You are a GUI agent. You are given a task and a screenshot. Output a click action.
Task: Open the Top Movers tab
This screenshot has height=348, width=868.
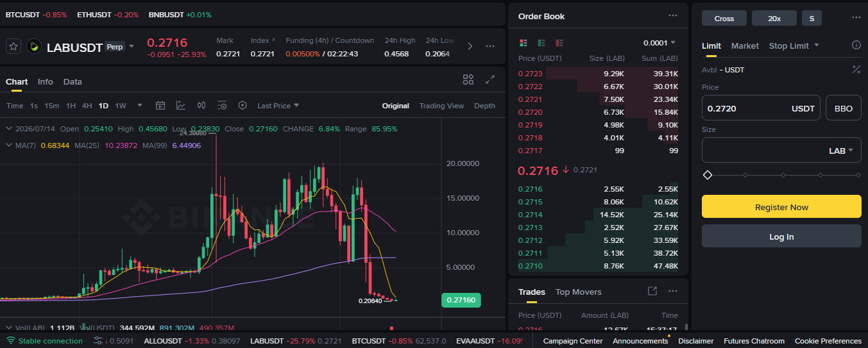[x=579, y=292]
